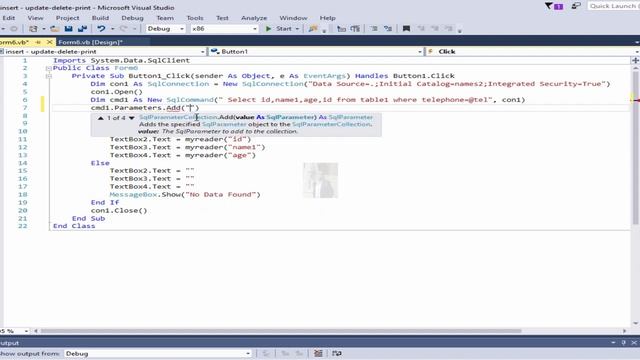Place the cursor on the con1.Close() line
This screenshot has width=640, height=360.
point(119,211)
